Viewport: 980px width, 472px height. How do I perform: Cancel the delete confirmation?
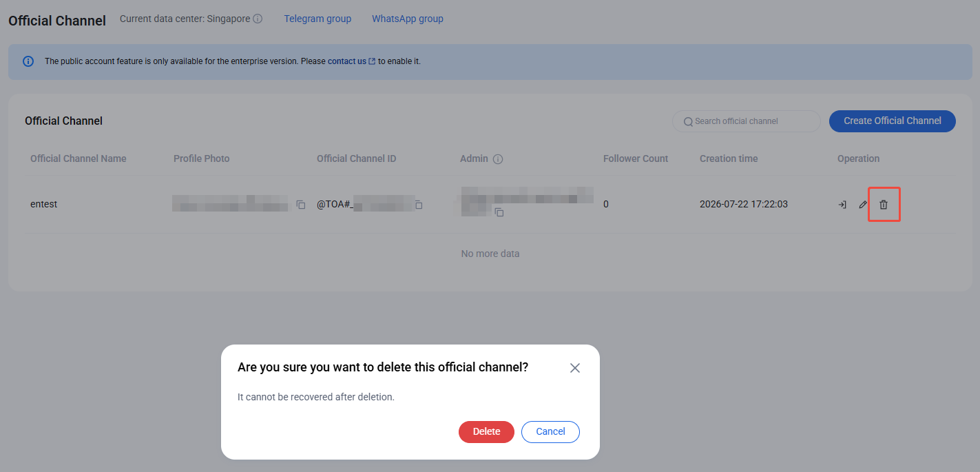click(550, 431)
